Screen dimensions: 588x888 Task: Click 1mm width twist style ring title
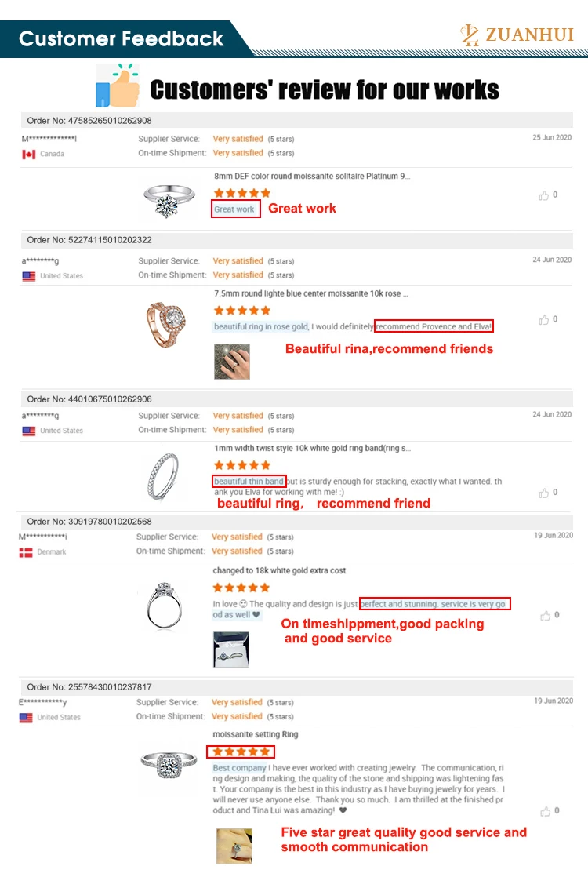pyautogui.click(x=311, y=449)
